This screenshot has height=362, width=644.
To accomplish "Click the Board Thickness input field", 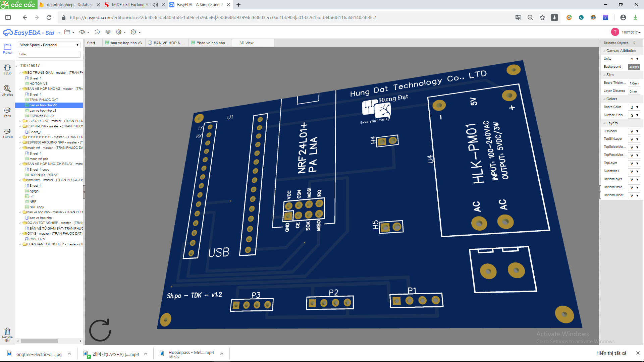I will [x=634, y=83].
